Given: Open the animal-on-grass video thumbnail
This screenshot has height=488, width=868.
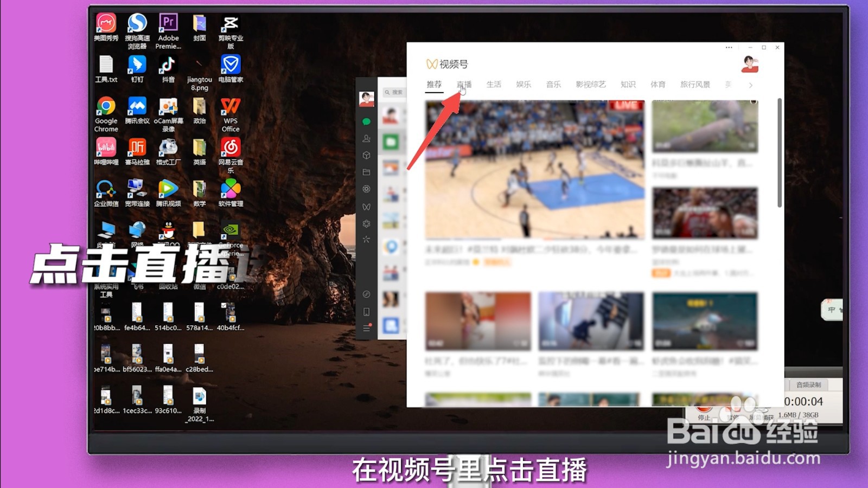Looking at the screenshot, I should point(705,126).
